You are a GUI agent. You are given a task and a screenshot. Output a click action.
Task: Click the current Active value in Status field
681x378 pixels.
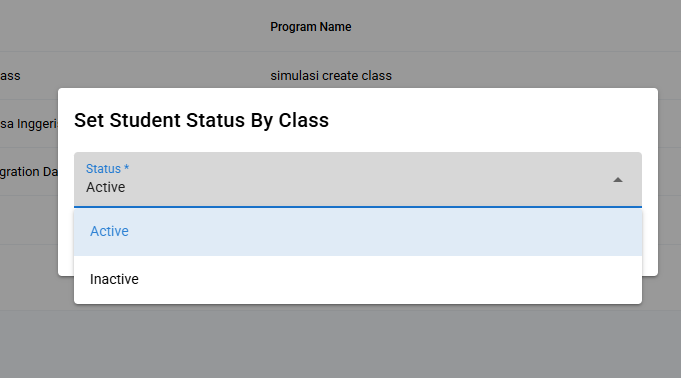pos(106,187)
